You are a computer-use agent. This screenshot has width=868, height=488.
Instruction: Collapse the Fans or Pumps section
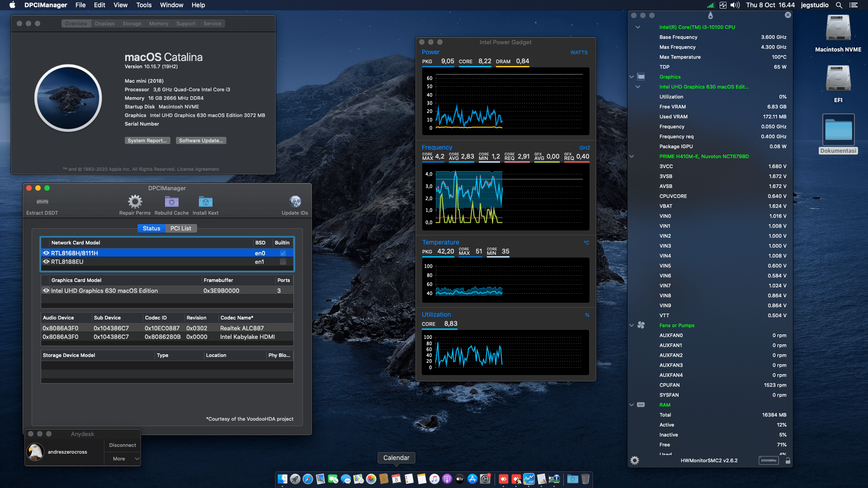pyautogui.click(x=631, y=325)
